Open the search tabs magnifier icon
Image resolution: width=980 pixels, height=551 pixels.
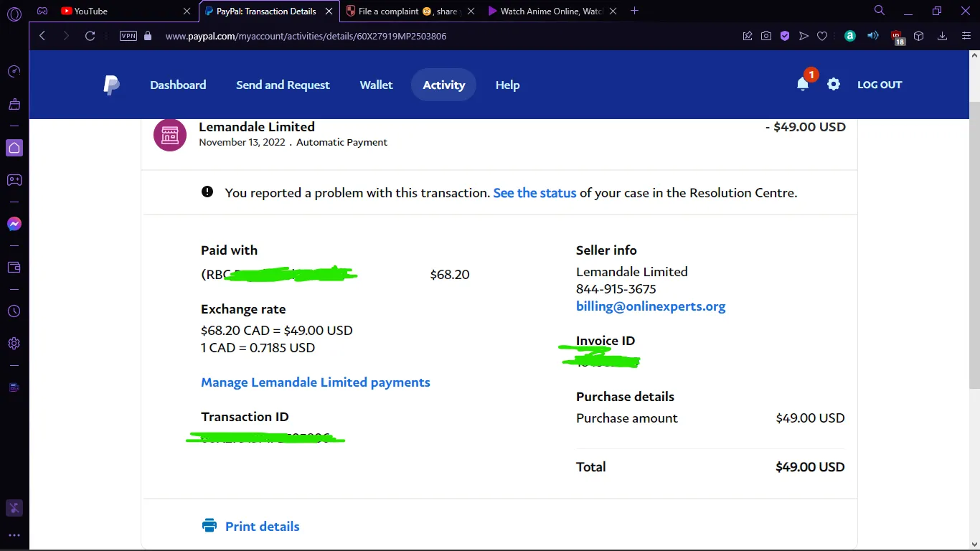(880, 11)
